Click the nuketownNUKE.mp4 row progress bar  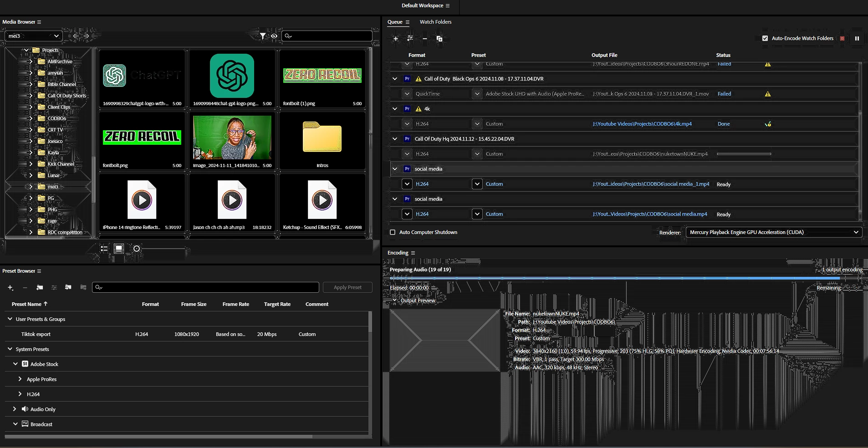pos(744,154)
